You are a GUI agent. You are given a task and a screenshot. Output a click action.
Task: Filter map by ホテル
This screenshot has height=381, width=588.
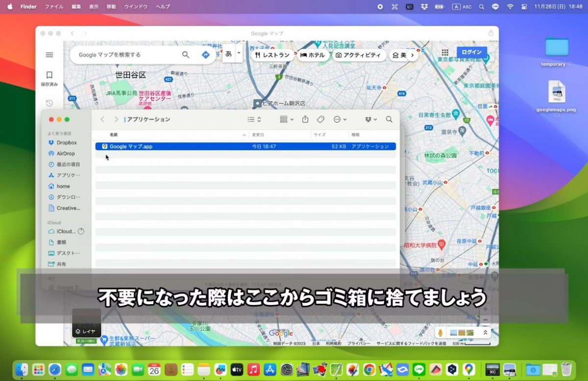pyautogui.click(x=313, y=55)
